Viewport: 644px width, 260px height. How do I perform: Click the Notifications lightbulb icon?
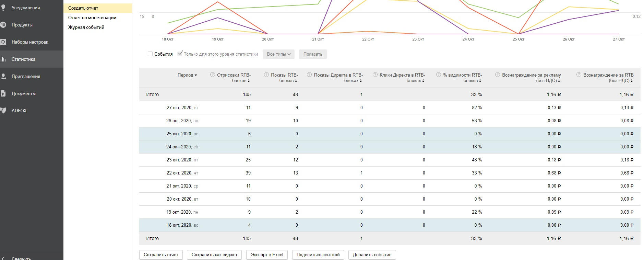click(3, 8)
